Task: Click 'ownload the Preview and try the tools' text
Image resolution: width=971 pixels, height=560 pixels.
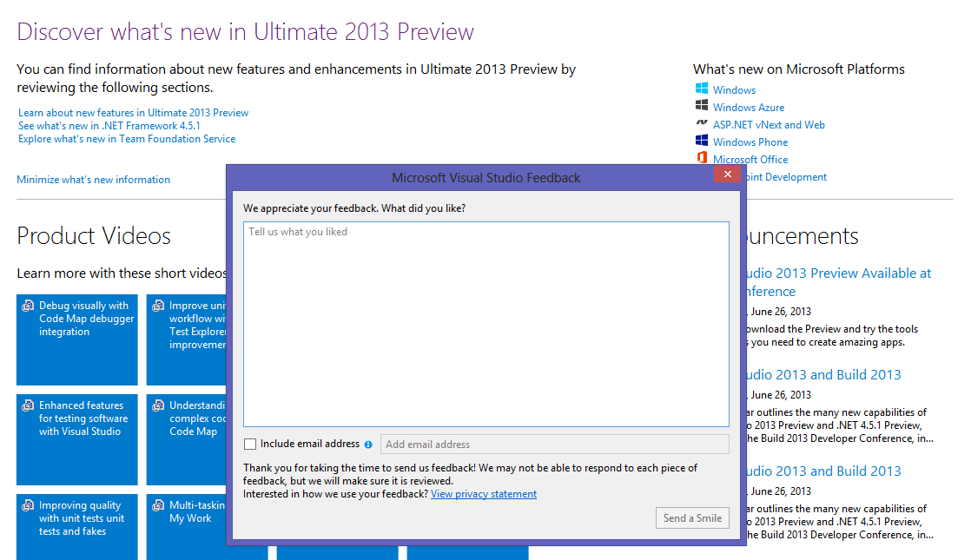Action: [x=832, y=329]
